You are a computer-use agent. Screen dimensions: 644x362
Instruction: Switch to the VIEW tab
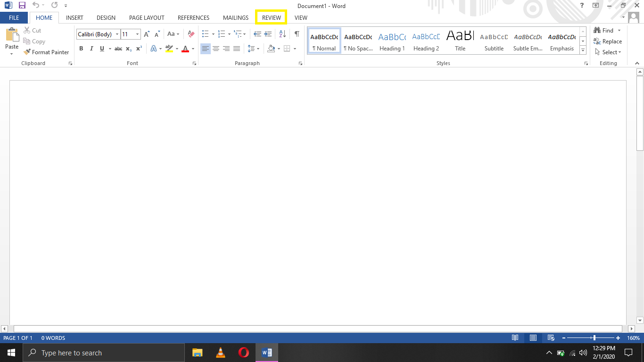[x=301, y=17]
